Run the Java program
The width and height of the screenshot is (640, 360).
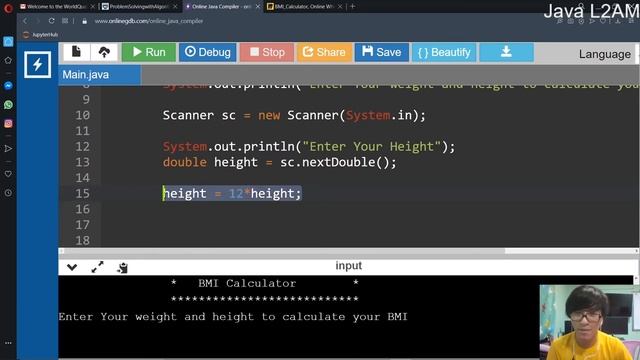[149, 52]
